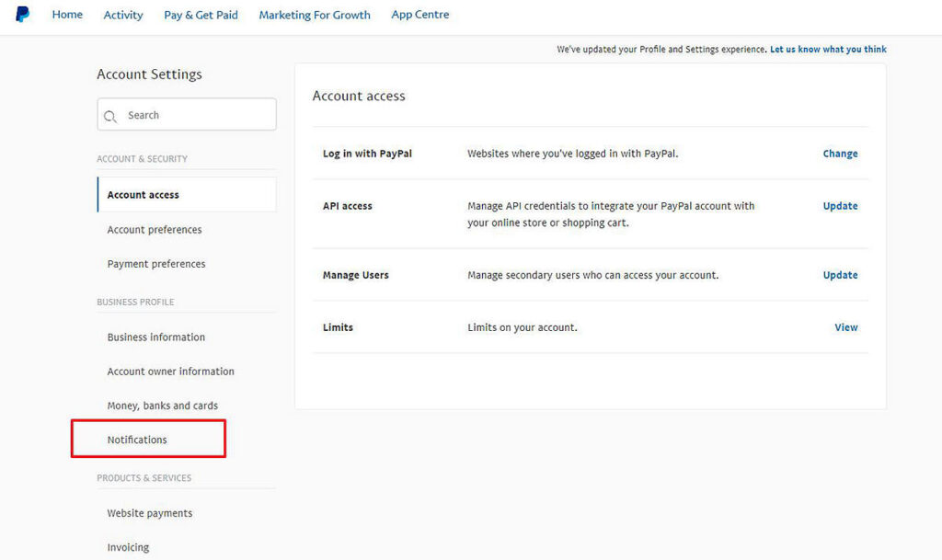
Task: Open Website payments section
Action: (150, 512)
